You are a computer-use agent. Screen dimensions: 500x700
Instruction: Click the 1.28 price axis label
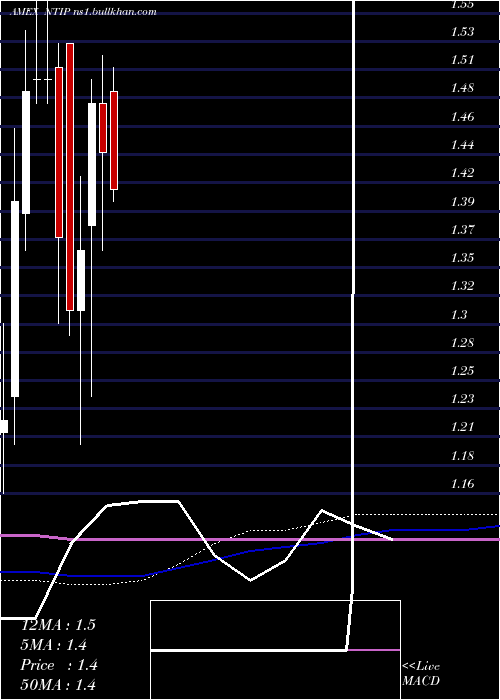click(462, 343)
